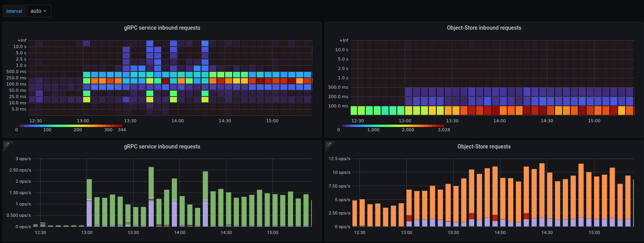Open the gRPC bar chart panel title menu
The height and width of the screenshot is (243, 644).
[162, 147]
